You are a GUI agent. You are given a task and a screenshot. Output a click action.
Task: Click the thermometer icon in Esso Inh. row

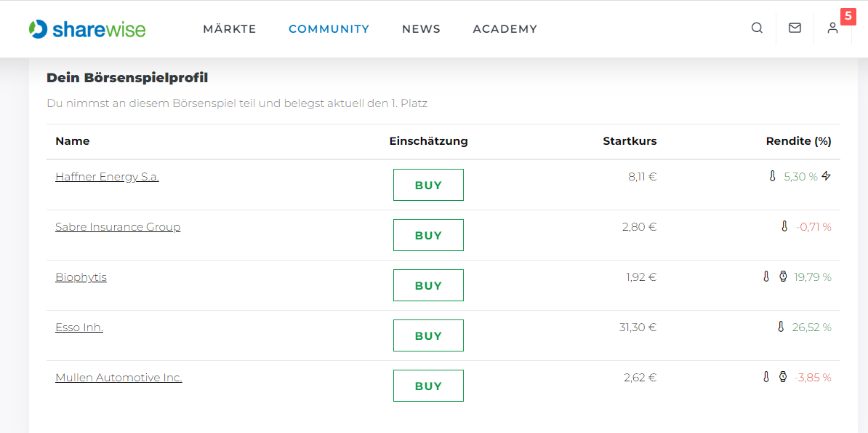click(x=781, y=327)
